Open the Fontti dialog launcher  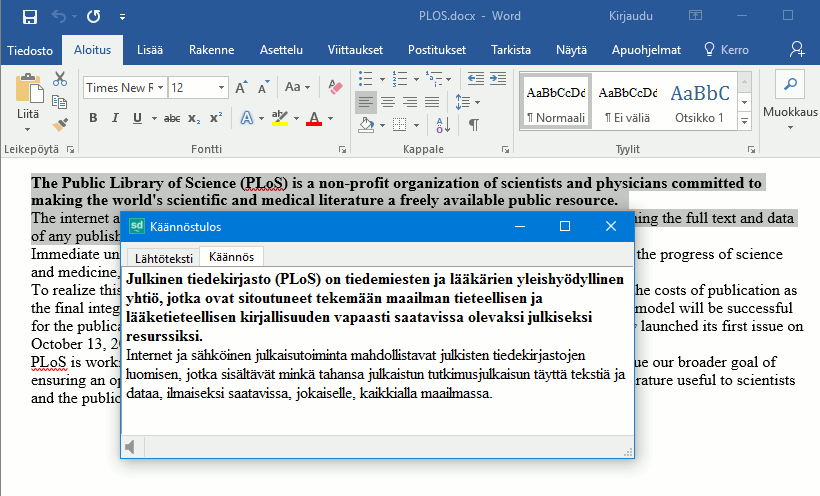[x=342, y=150]
